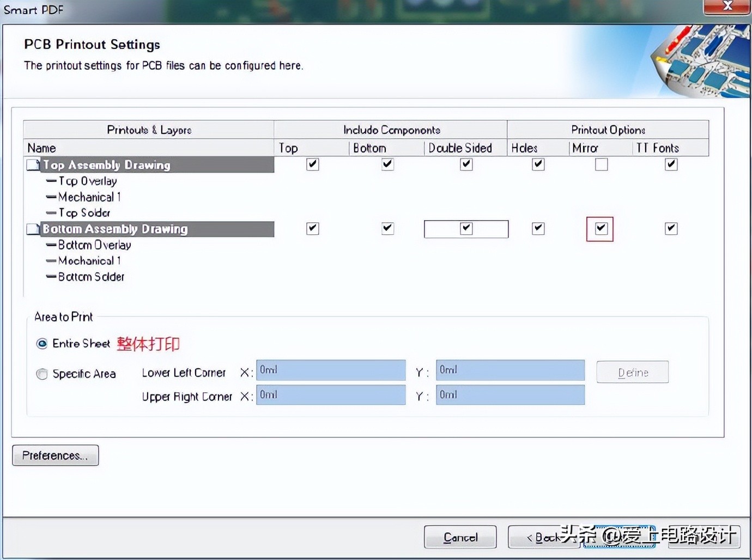Click the Top Assembly Drawing page icon

[x=33, y=165]
